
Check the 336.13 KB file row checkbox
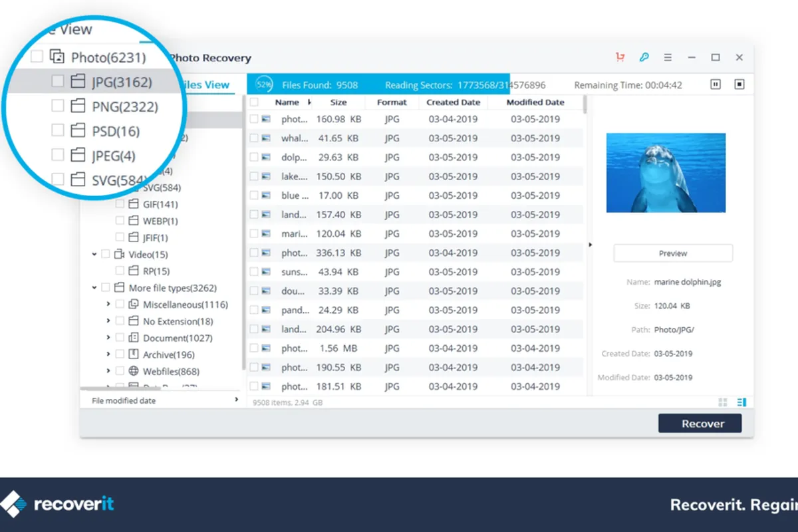[x=254, y=253]
